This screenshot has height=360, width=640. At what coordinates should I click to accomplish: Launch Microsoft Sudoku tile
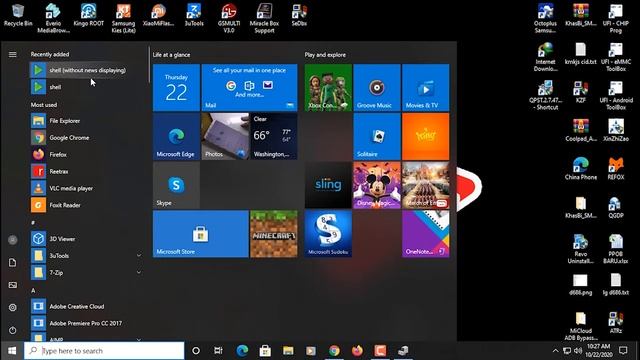coord(328,233)
